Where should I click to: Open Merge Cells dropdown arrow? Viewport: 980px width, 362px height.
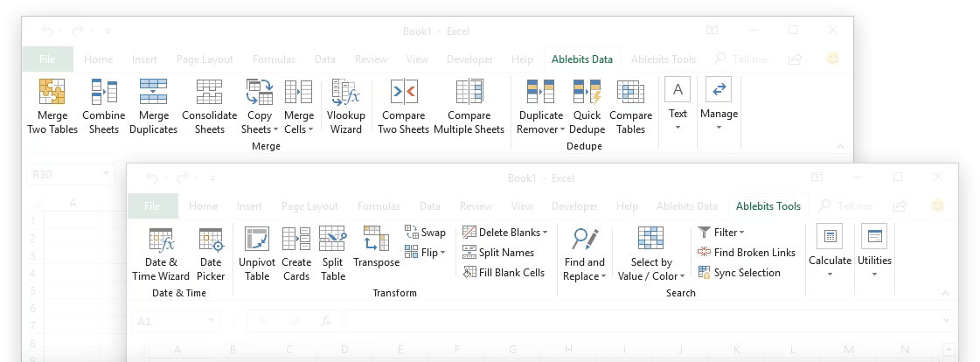click(x=310, y=130)
